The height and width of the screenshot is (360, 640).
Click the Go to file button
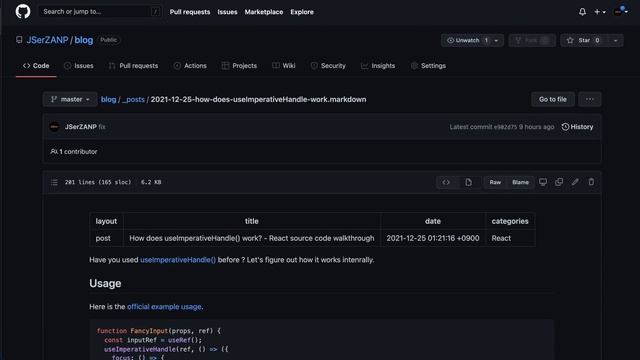pos(553,99)
